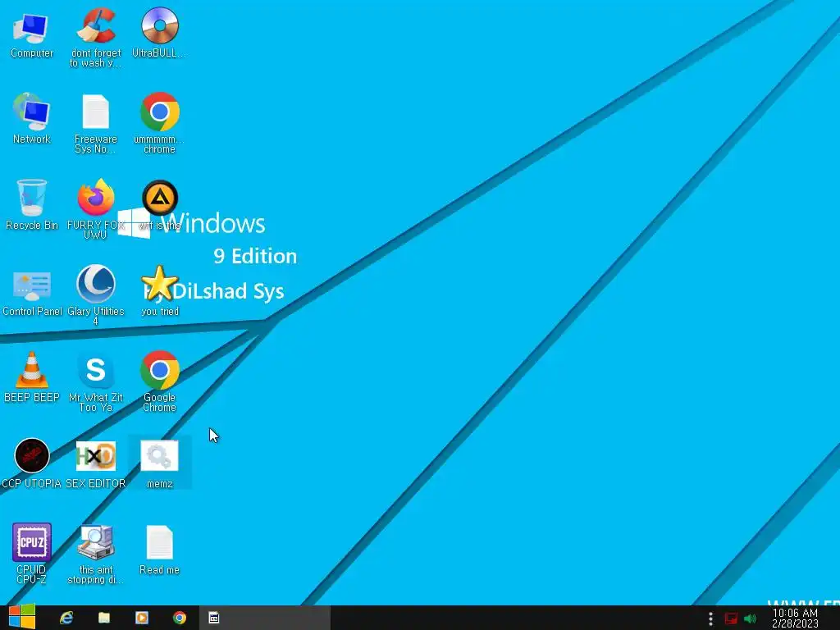Open File Explorer from the taskbar
The image size is (840, 630).
tap(104, 618)
